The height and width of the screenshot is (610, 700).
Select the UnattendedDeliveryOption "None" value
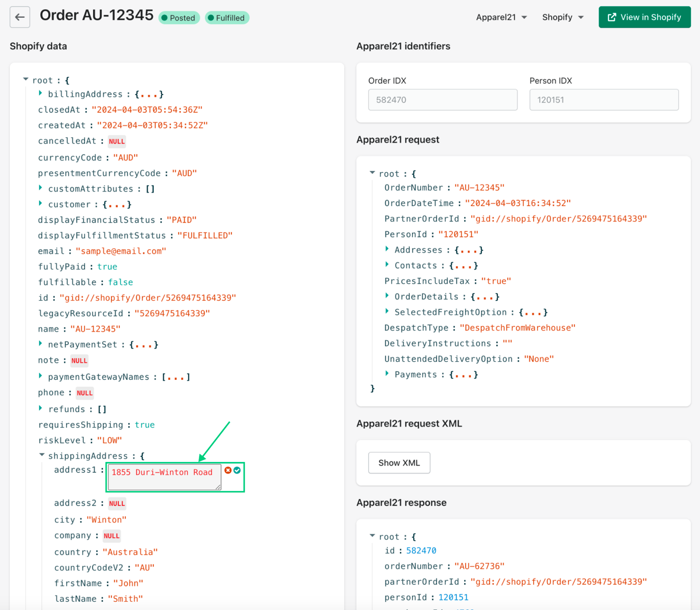pos(539,359)
